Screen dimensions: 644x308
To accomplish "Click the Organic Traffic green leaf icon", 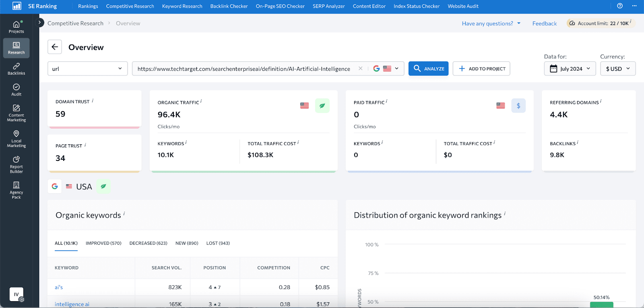I will coord(322,106).
